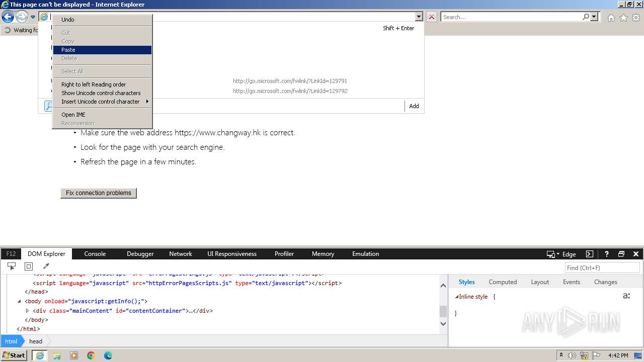Click the Search box in the toolbar
The height and width of the screenshot is (362, 644).
(x=511, y=17)
